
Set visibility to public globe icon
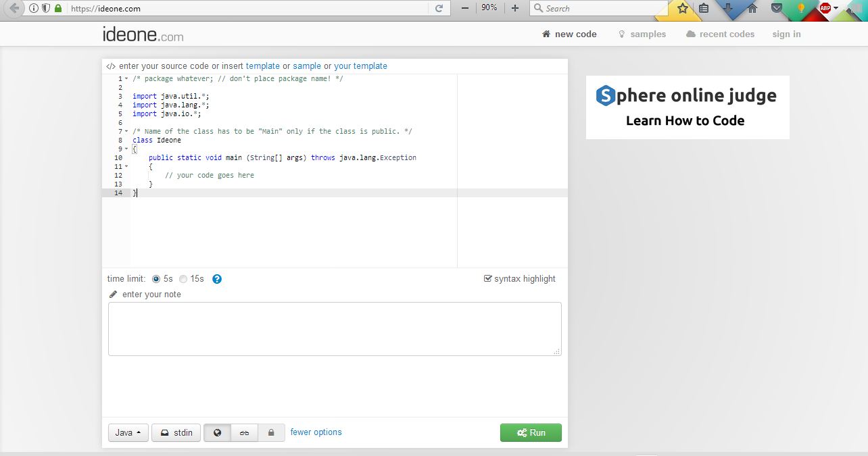pyautogui.click(x=218, y=432)
